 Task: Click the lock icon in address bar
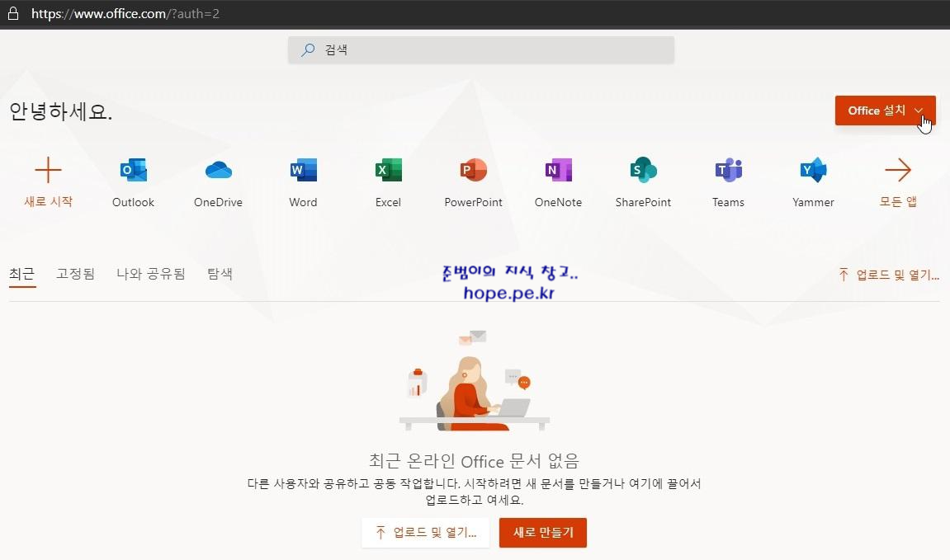12,13
